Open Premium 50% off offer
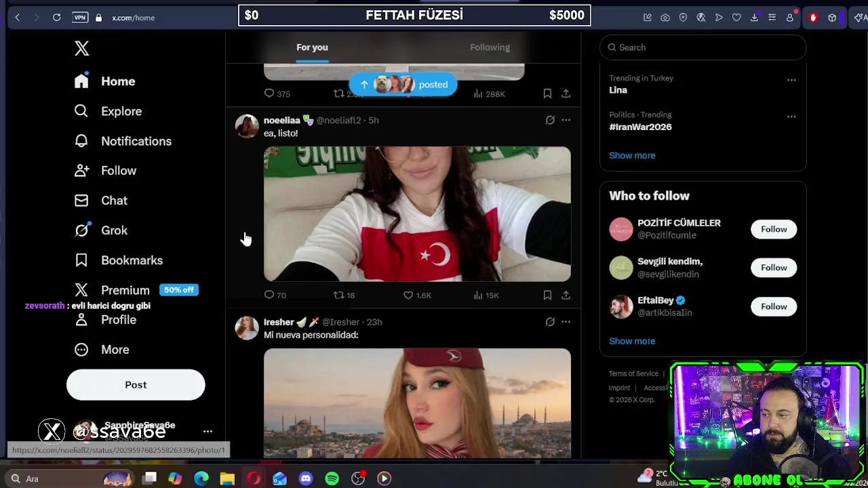 pyautogui.click(x=135, y=290)
